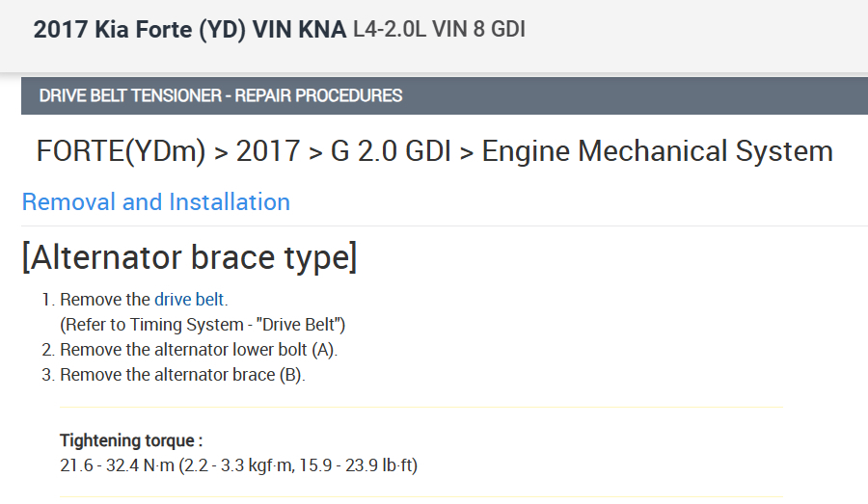Click "Engine Mechanical System" in the breadcrumb
Viewport: 868px width, 504px height.
(657, 151)
